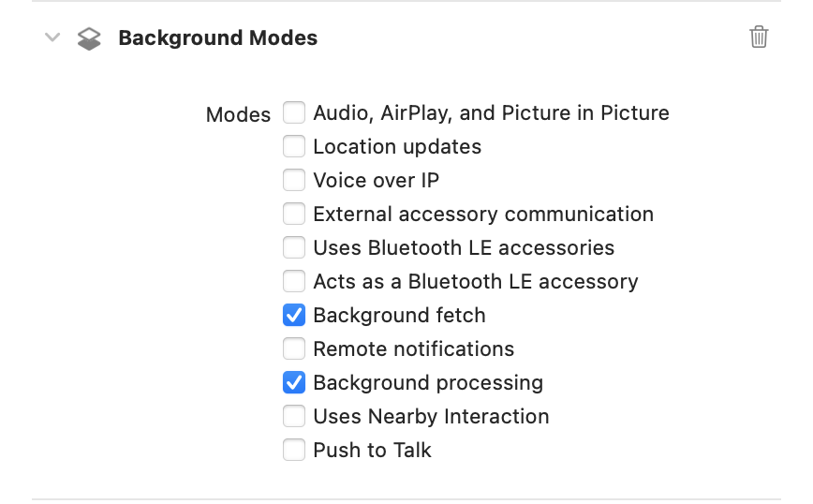
Task: Tick Uses Bluetooth LE accessories box
Action: [294, 248]
